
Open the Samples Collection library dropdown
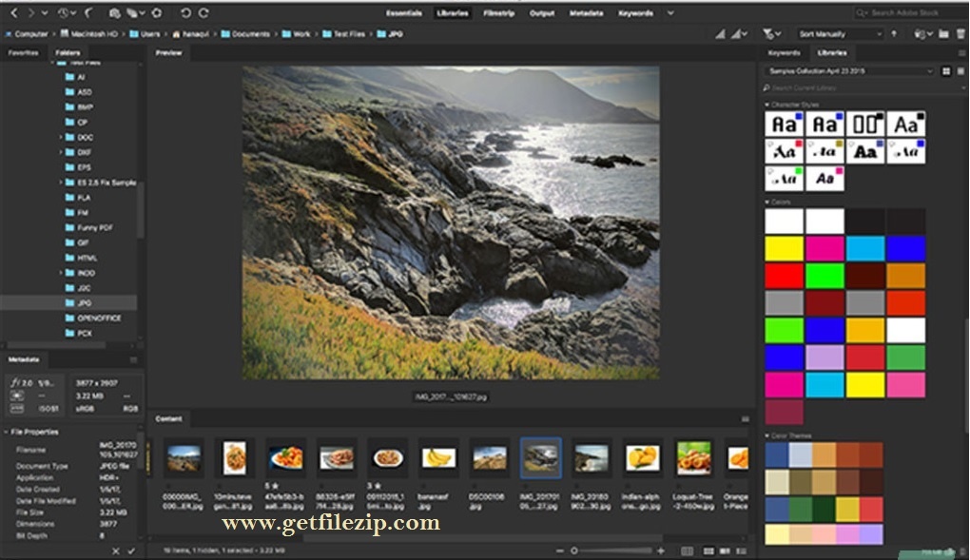851,71
